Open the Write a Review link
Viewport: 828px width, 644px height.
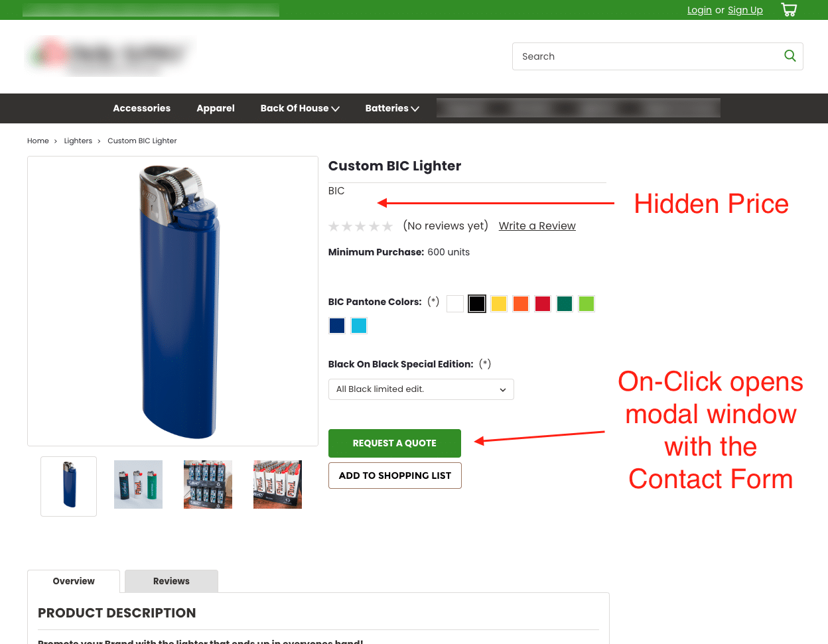[x=537, y=226]
